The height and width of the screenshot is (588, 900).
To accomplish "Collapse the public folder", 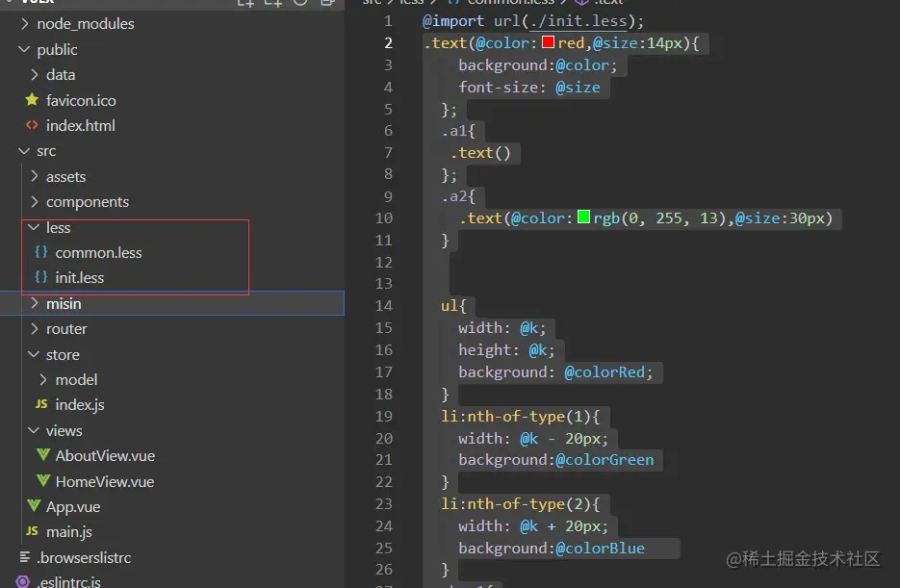I will click(24, 49).
